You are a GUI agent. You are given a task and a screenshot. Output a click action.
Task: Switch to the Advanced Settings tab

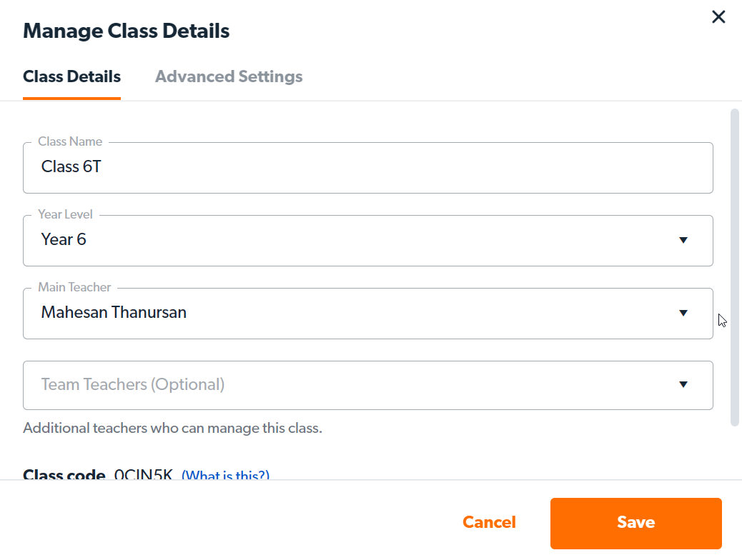pos(229,76)
